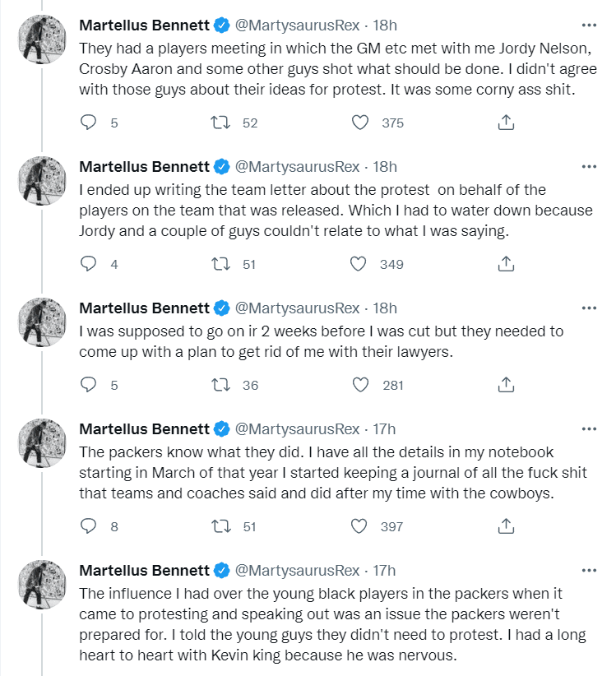Reply to the 'players meeting' tweet
The width and height of the screenshot is (616, 676).
(89, 123)
